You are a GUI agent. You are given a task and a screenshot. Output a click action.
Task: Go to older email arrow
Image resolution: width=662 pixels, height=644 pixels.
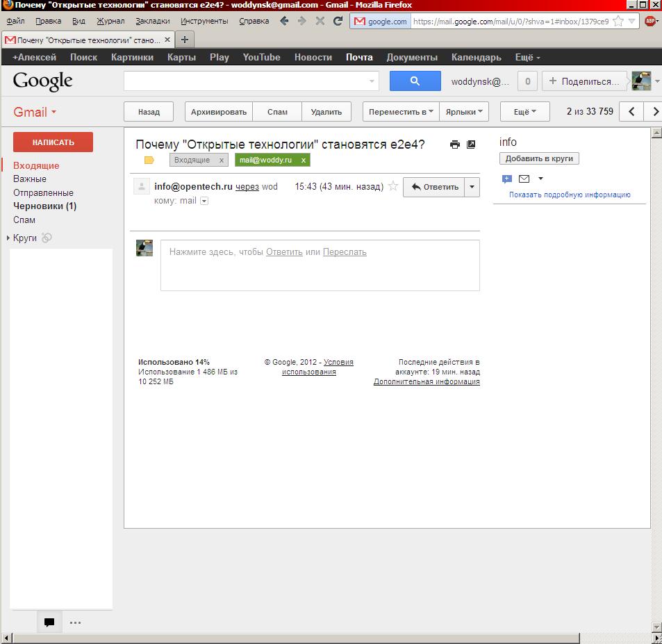click(x=654, y=111)
